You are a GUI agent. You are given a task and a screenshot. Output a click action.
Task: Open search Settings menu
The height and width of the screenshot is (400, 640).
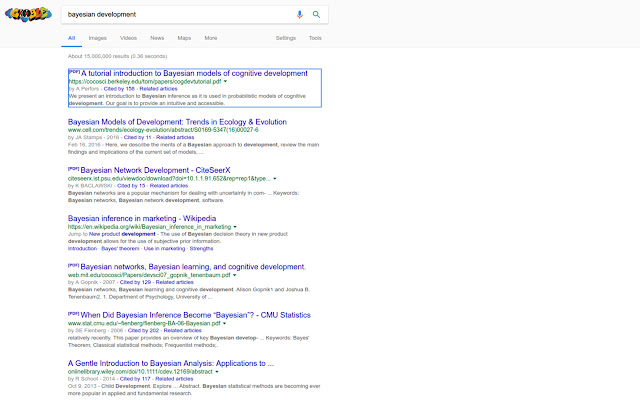tap(286, 38)
